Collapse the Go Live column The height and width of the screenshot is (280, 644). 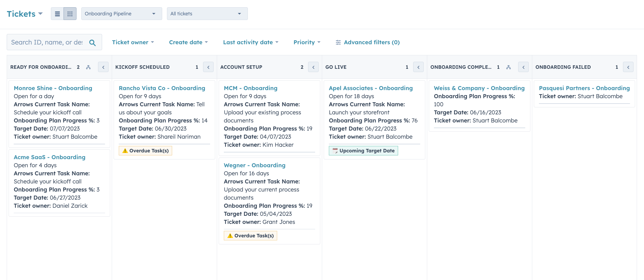[418, 67]
